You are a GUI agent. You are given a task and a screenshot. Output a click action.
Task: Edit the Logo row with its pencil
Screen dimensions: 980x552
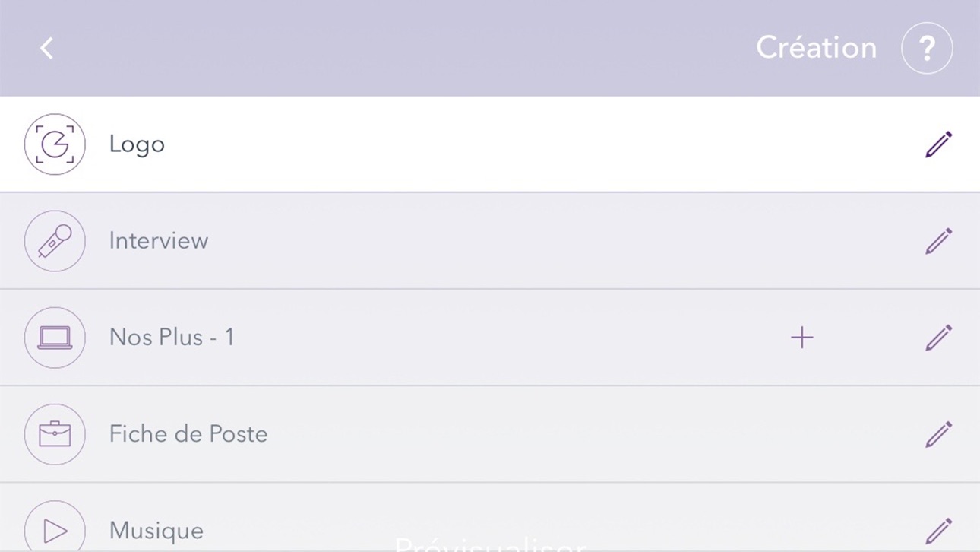[938, 144]
